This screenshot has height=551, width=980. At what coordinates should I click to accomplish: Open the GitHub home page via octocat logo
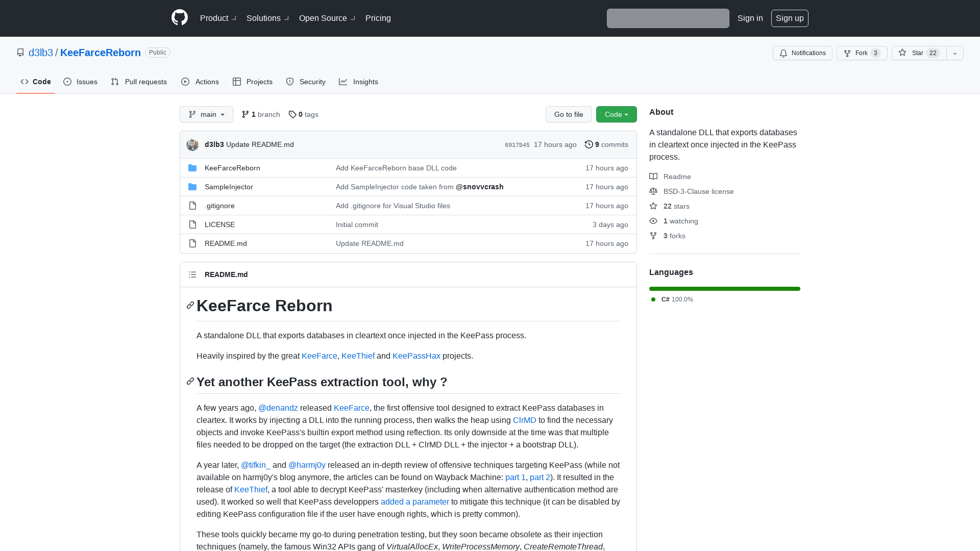(x=180, y=18)
